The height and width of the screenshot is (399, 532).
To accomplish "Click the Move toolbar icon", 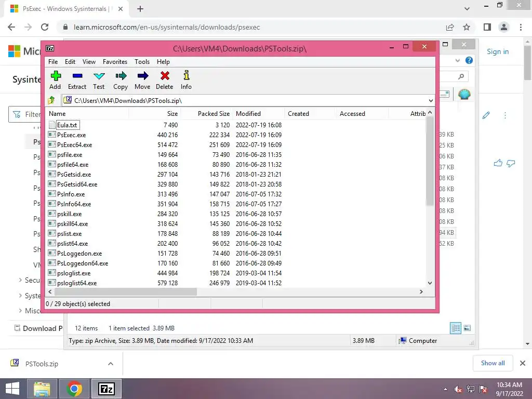I will 143,76.
